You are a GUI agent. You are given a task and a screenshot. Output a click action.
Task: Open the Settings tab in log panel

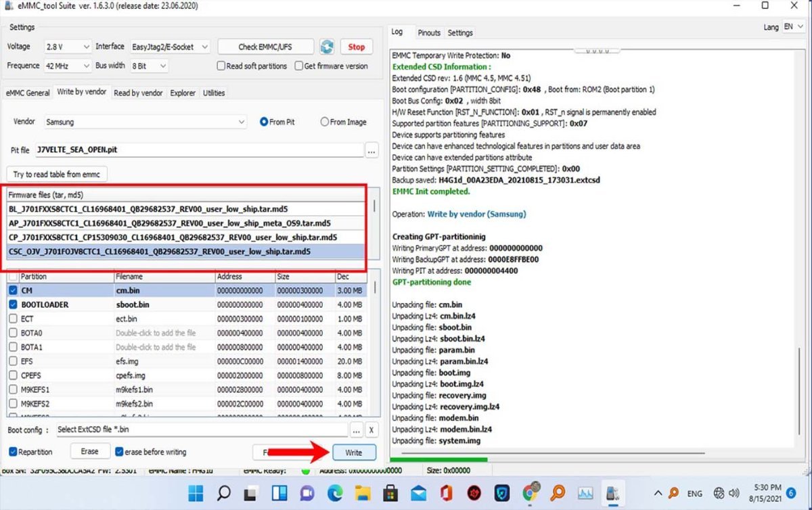[460, 32]
